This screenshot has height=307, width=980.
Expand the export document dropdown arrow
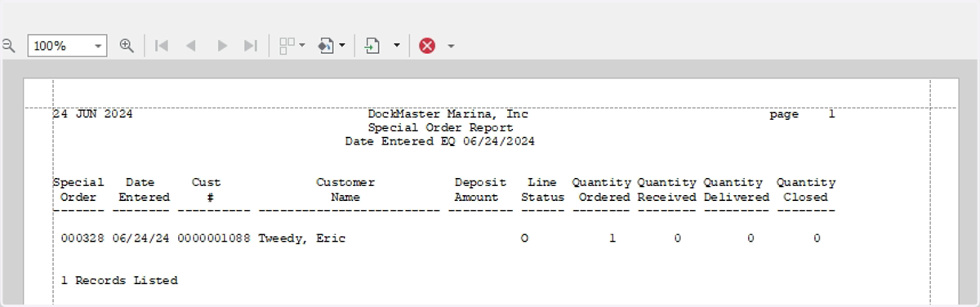click(x=397, y=46)
